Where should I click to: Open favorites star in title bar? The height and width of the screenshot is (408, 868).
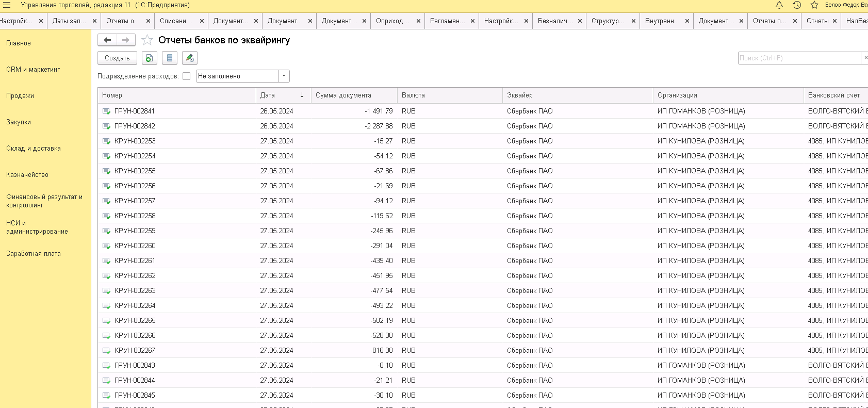click(814, 5)
